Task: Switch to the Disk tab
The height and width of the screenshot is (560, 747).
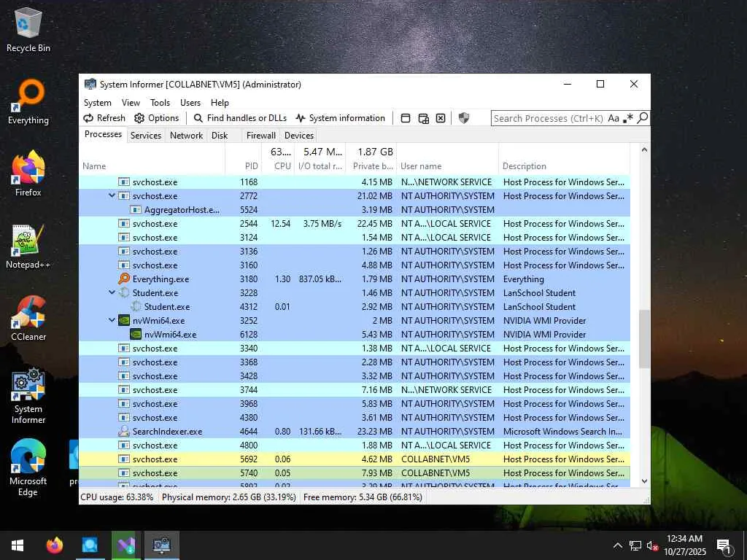Action: (220, 135)
